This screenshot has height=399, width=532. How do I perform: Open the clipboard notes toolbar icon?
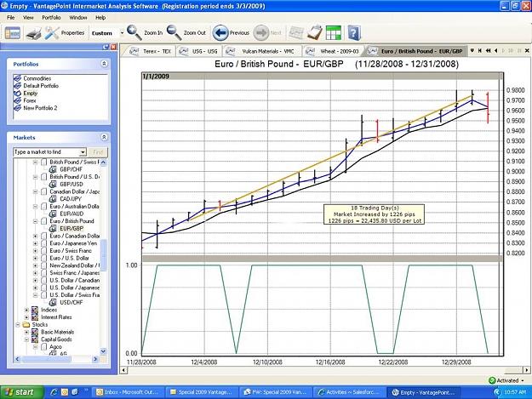click(x=314, y=33)
